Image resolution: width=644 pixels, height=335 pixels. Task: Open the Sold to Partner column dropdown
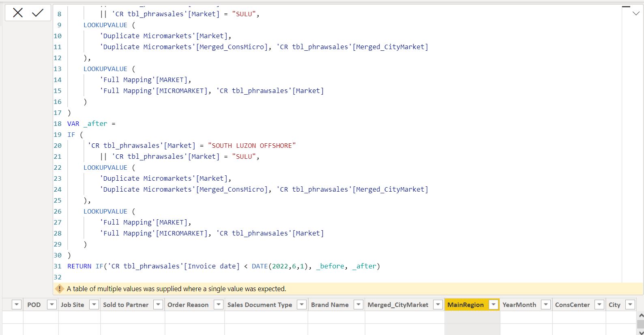(x=159, y=305)
